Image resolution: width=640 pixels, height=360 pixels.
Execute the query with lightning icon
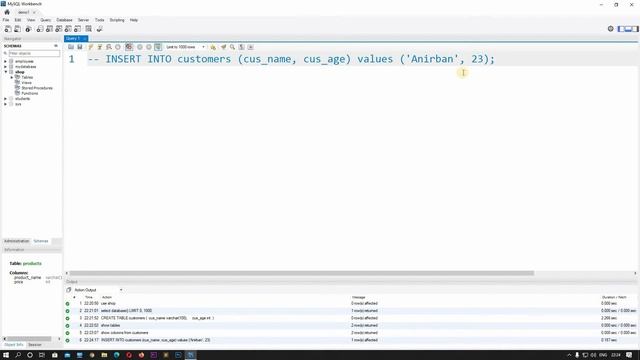click(91, 47)
